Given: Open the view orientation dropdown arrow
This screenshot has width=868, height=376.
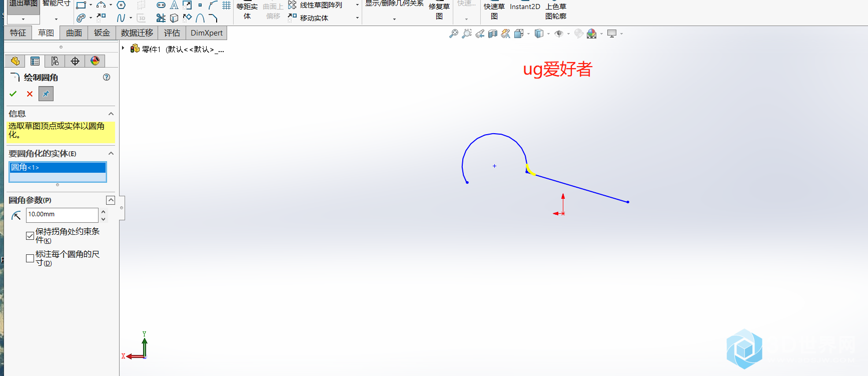Looking at the screenshot, I should pos(528,34).
